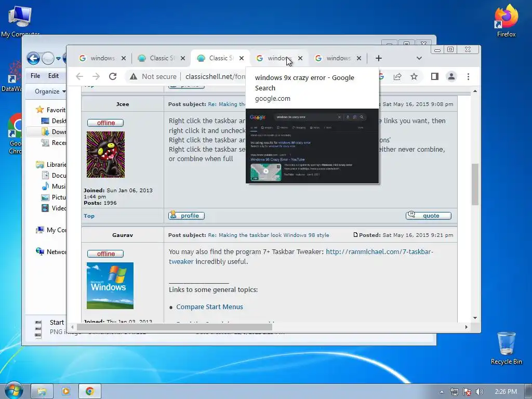
Task: Open the Action Center flag icon in the tray
Action: (467, 392)
